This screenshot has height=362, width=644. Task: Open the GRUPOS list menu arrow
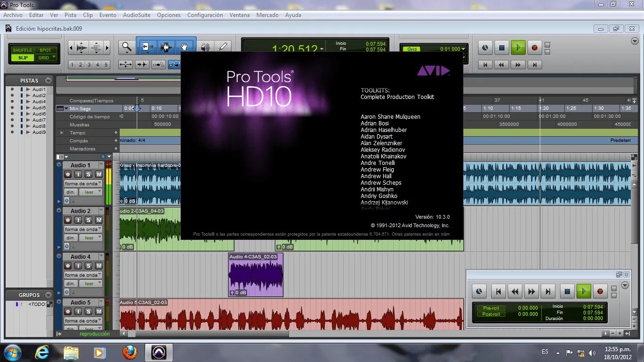point(48,295)
